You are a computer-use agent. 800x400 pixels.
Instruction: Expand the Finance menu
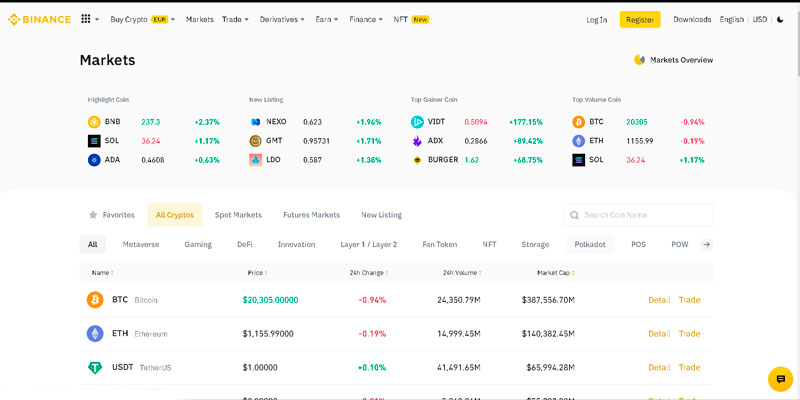(366, 19)
